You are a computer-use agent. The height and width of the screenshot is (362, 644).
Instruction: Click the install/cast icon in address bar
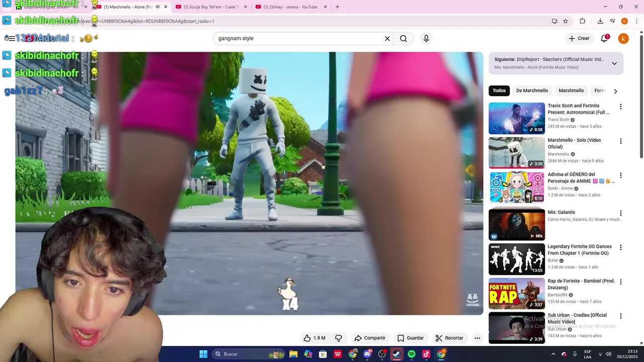pos(554,21)
